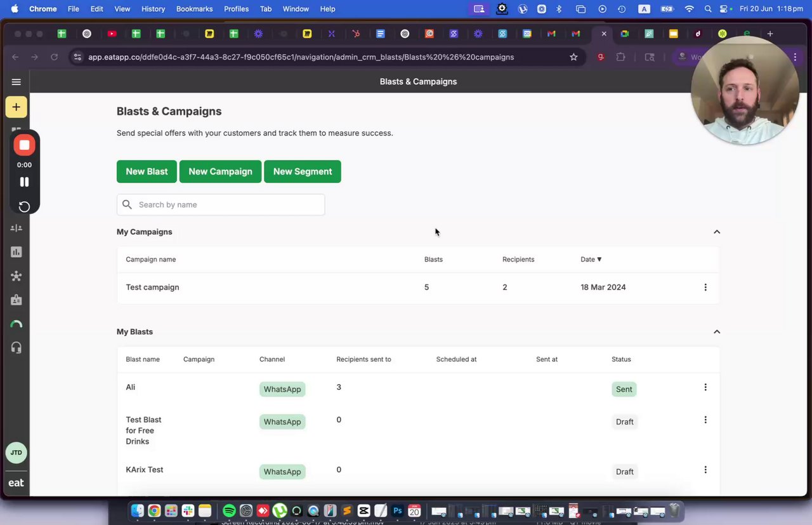Open Chrome extensions puzzle icon
The height and width of the screenshot is (525, 812).
tap(620, 57)
